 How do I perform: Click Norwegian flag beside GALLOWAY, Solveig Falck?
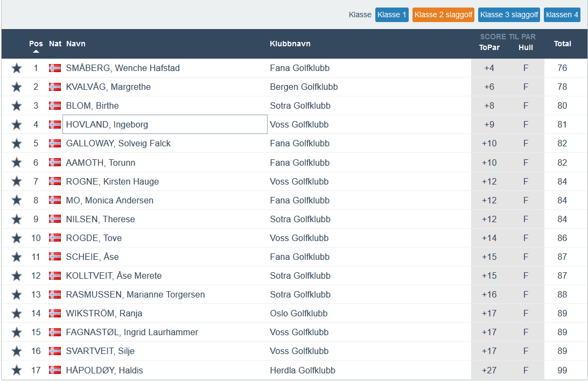[x=55, y=144]
